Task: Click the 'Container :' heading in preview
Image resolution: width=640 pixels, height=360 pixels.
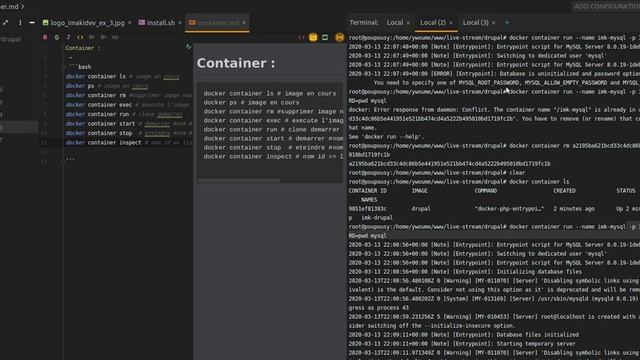Action: pyautogui.click(x=236, y=63)
